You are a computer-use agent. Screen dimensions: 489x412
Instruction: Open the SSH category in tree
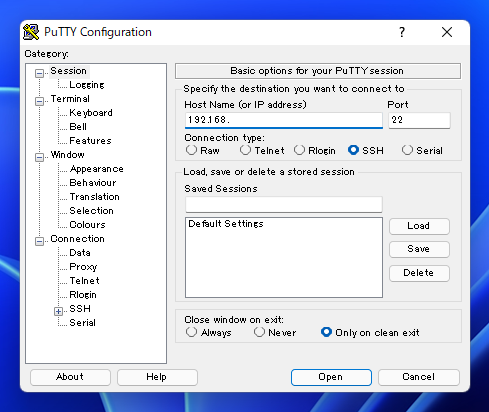point(80,309)
